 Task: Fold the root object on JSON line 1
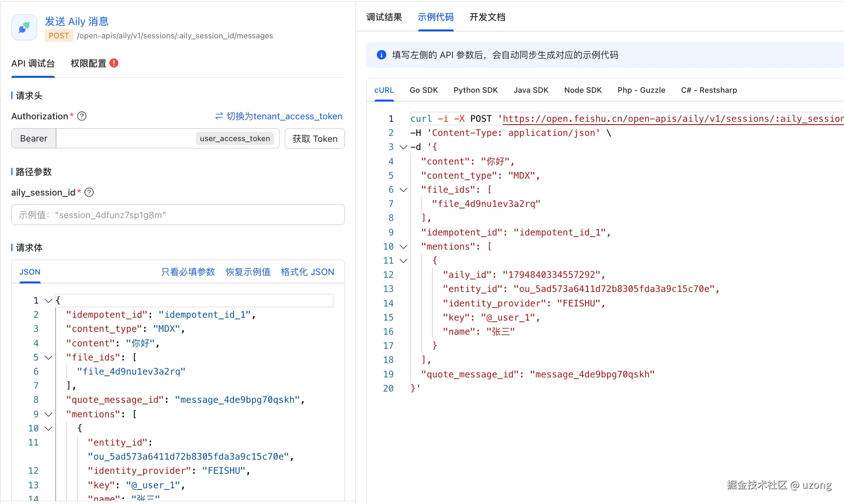click(48, 300)
